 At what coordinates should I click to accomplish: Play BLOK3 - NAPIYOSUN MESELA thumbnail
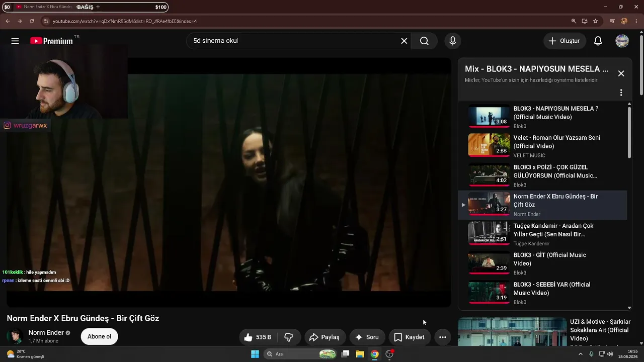pyautogui.click(x=489, y=116)
